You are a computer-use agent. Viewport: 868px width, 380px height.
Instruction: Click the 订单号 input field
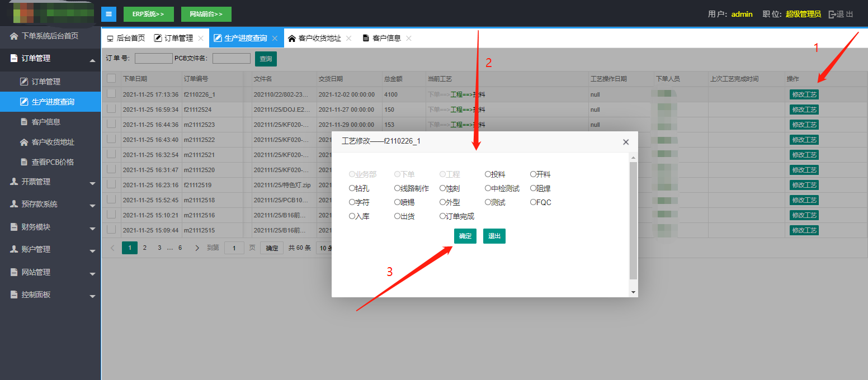(x=154, y=59)
